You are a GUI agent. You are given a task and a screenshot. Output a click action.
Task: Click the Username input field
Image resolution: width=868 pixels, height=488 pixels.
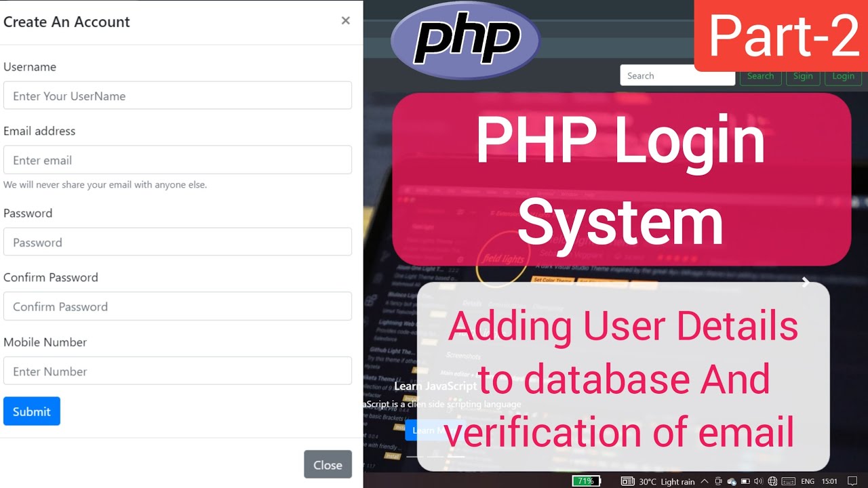178,96
